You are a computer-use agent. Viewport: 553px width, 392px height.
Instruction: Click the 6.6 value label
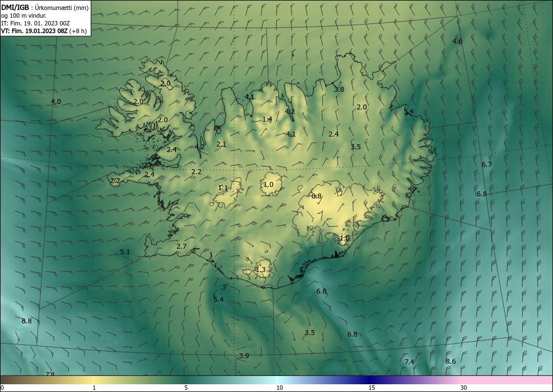tap(352, 334)
